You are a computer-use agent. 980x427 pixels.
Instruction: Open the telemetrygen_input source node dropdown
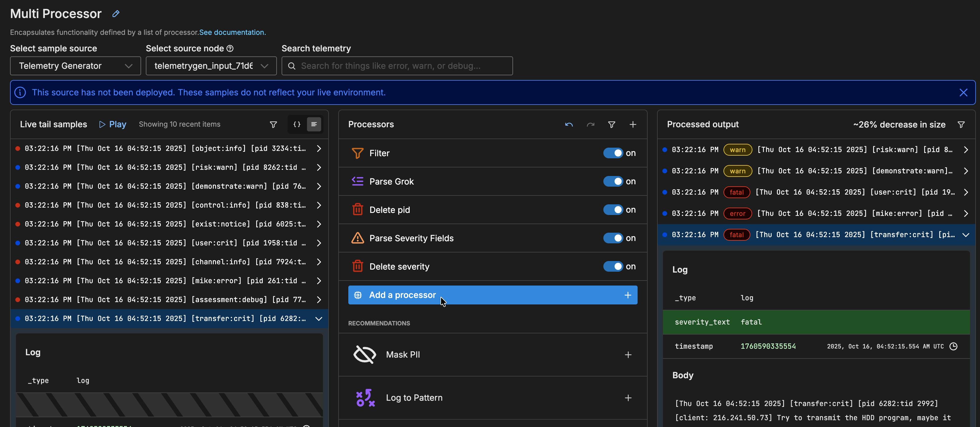(x=211, y=66)
